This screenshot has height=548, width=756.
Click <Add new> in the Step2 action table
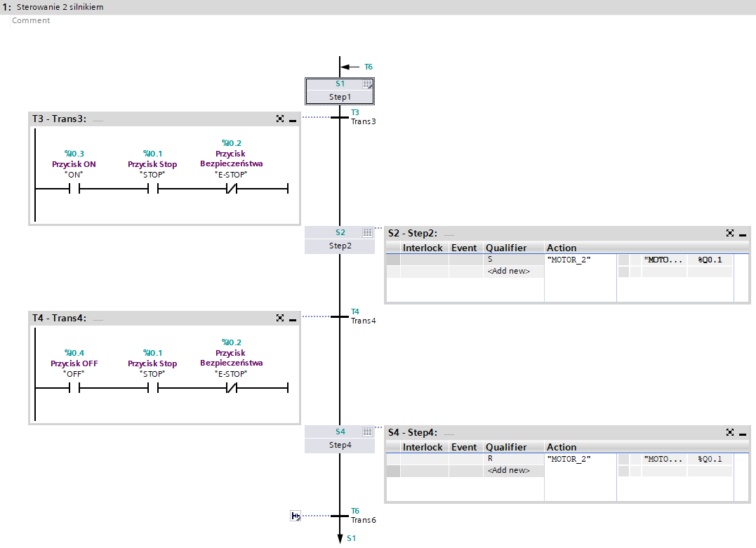(x=509, y=271)
